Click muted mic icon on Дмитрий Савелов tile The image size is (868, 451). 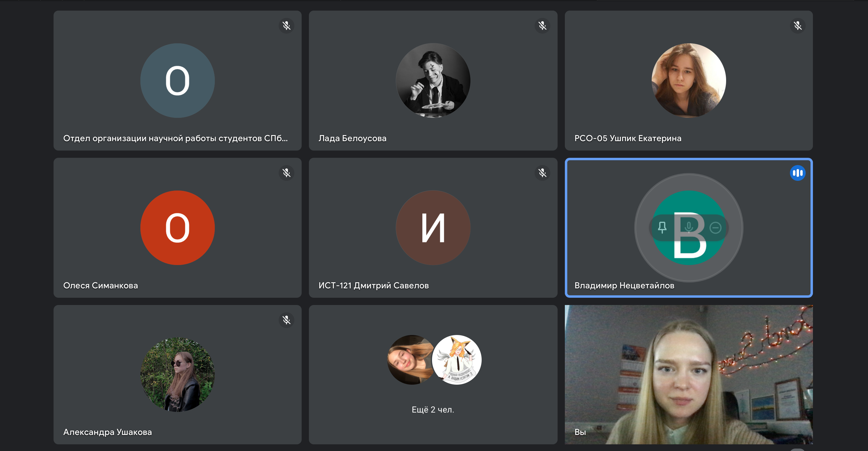(542, 173)
